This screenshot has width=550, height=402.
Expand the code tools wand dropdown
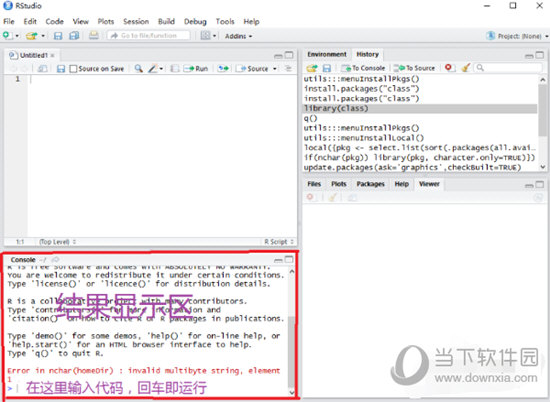161,69
